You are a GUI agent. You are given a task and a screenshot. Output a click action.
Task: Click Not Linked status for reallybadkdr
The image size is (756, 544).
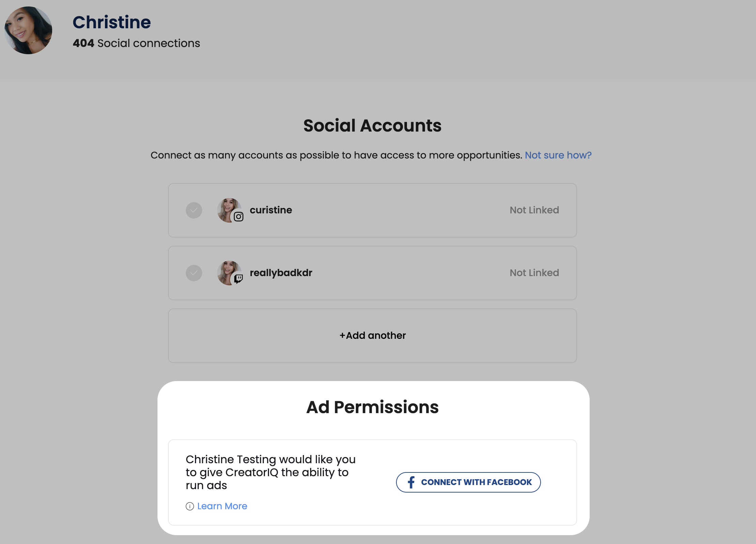tap(534, 273)
